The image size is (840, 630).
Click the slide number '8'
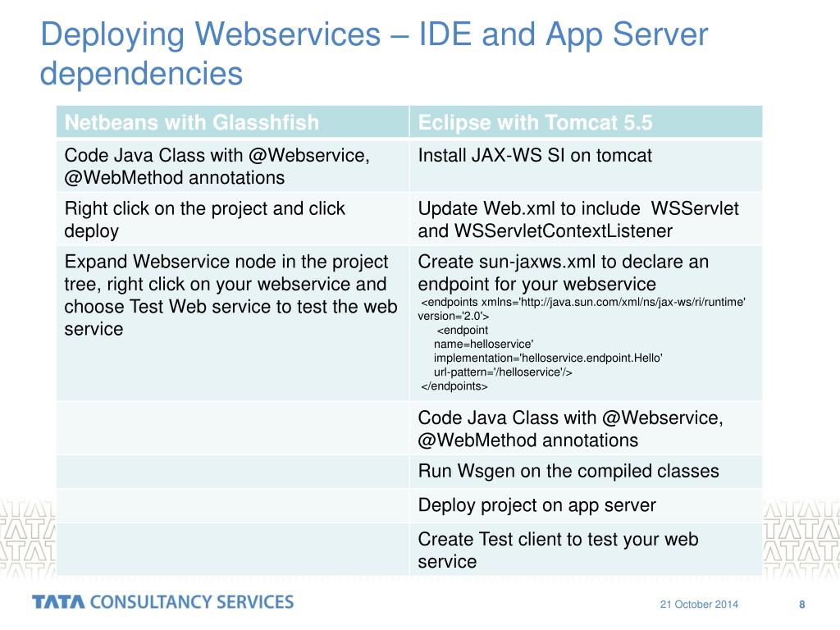pyautogui.click(x=802, y=605)
